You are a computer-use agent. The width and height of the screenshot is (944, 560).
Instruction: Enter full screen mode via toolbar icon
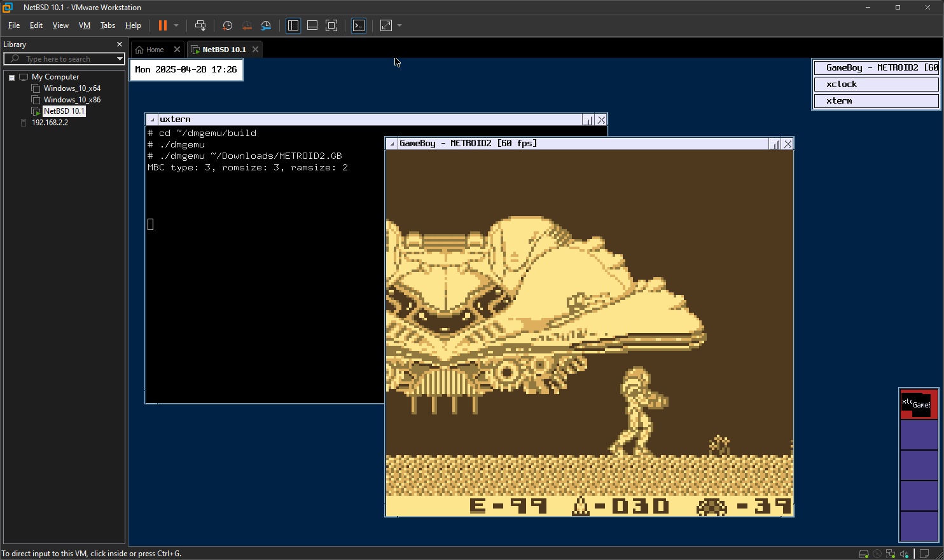331,25
